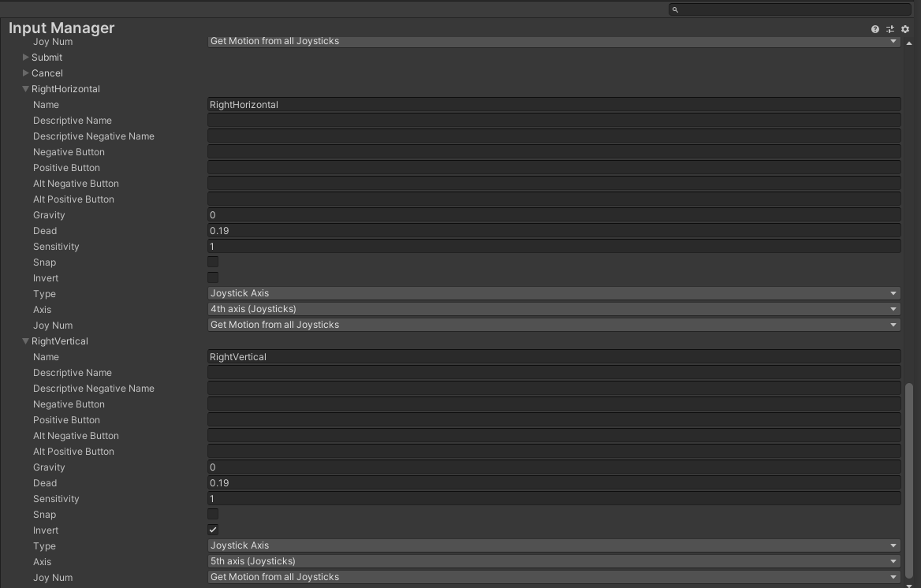
Task: Edit Dead value 0.19 under RightHorizontal
Action: [x=554, y=231]
